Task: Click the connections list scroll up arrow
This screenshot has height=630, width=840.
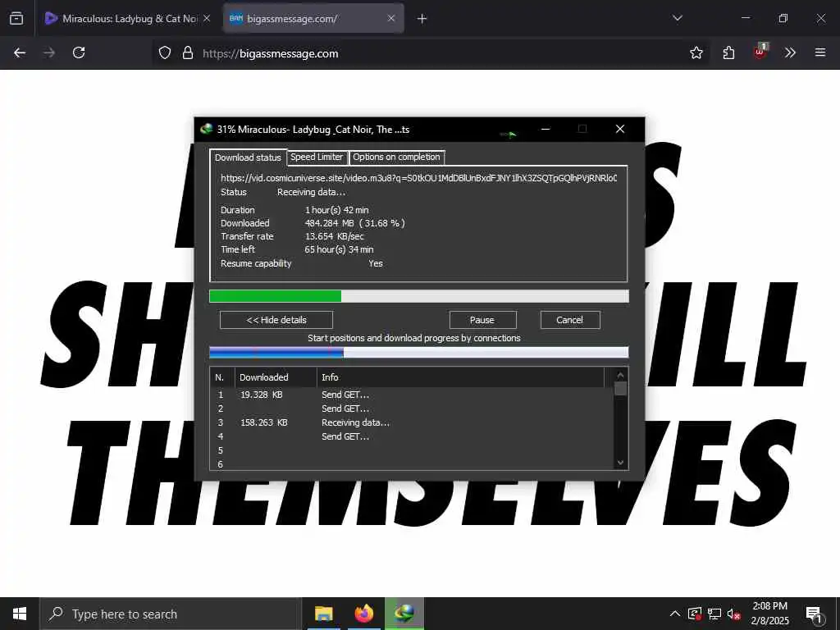Action: coord(621,375)
